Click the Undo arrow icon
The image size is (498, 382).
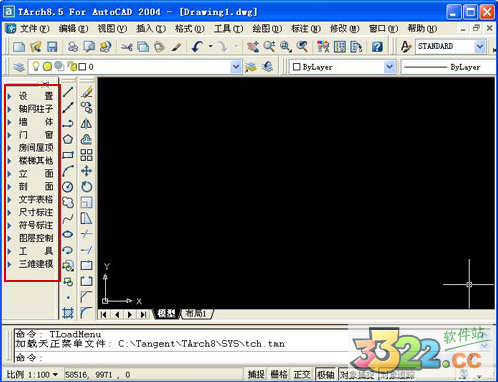[197, 47]
